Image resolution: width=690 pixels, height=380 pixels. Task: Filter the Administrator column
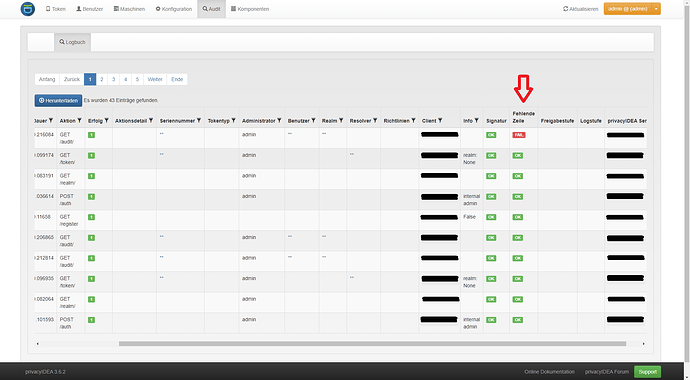click(x=279, y=121)
